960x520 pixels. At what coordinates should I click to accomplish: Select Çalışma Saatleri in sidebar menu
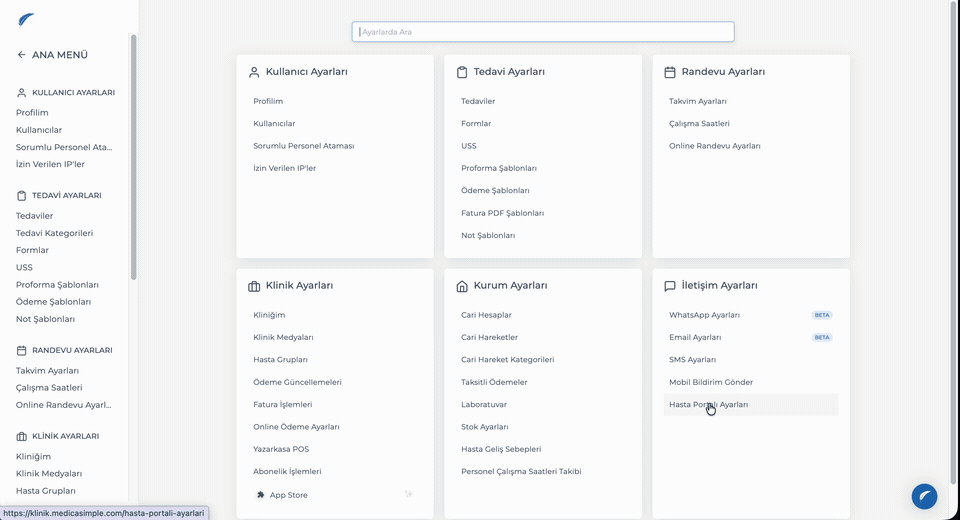click(49, 388)
